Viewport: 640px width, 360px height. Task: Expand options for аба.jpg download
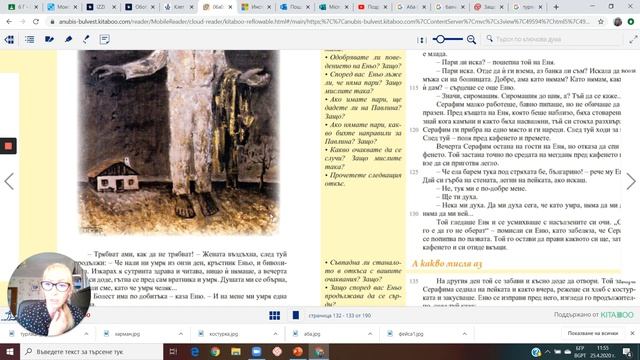(x=370, y=334)
